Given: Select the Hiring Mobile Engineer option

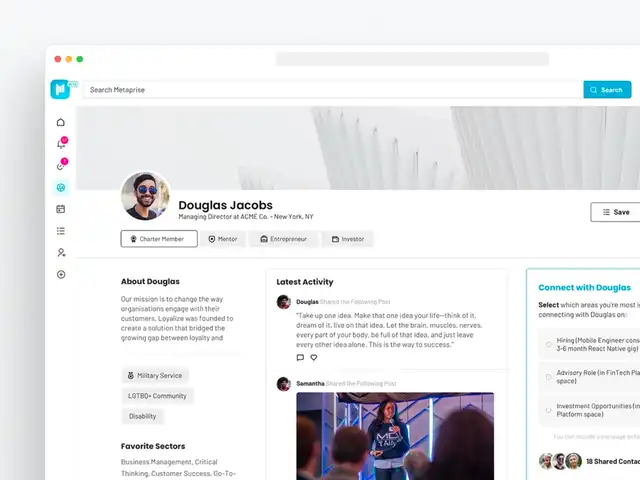Looking at the screenshot, I should pos(549,344).
